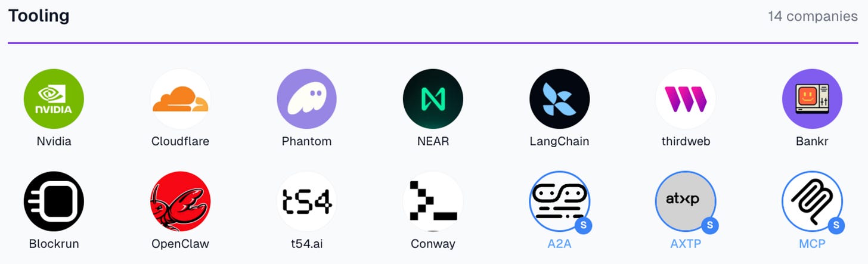Click the Tooling section heading
Image resolution: width=868 pixels, height=264 pixels.
pyautogui.click(x=39, y=16)
